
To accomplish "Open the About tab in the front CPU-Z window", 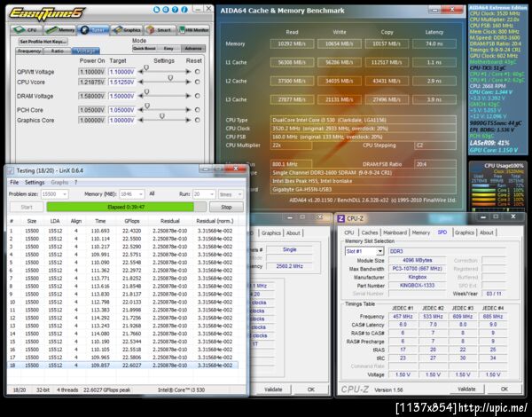I will point(486,232).
